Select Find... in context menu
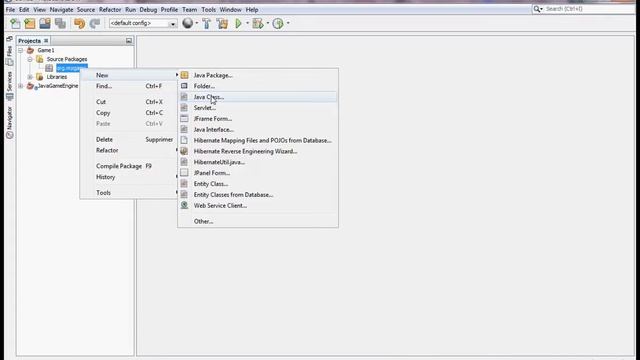This screenshot has height=360, width=640. [129, 86]
